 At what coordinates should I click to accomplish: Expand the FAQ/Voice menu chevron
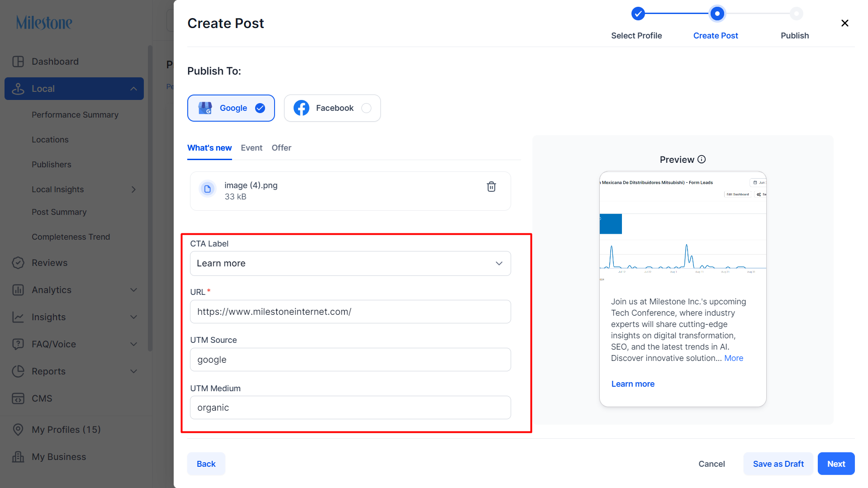click(133, 344)
